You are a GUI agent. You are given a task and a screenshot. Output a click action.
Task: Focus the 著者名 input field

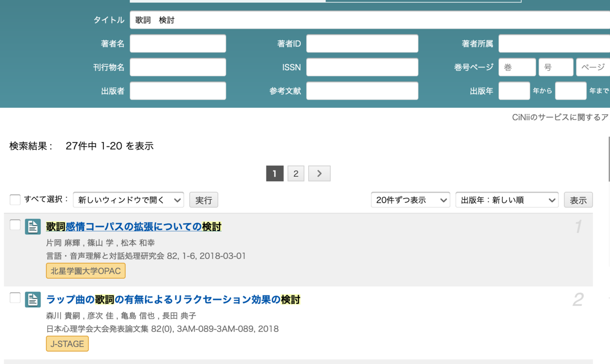pyautogui.click(x=178, y=43)
